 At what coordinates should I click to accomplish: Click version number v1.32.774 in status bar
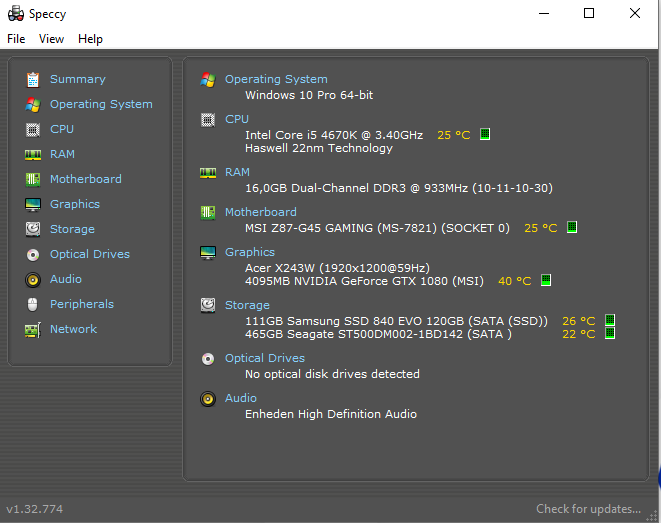(x=35, y=509)
